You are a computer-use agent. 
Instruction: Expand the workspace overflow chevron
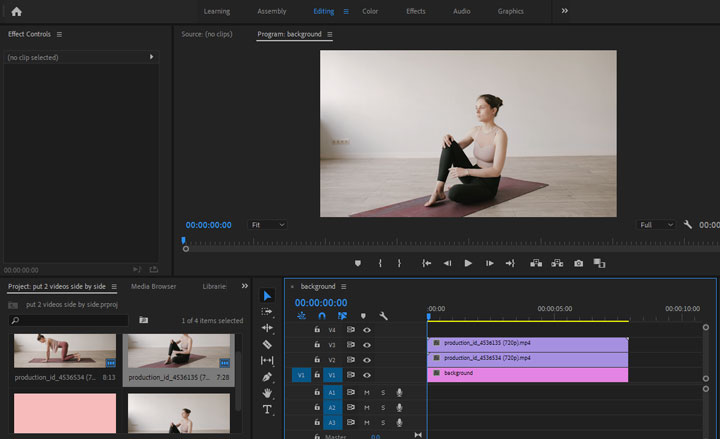coord(565,11)
